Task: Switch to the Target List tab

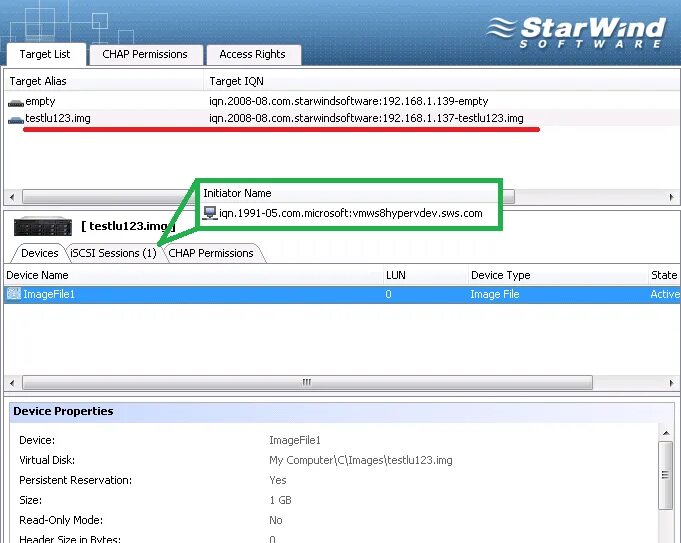Action: (45, 54)
